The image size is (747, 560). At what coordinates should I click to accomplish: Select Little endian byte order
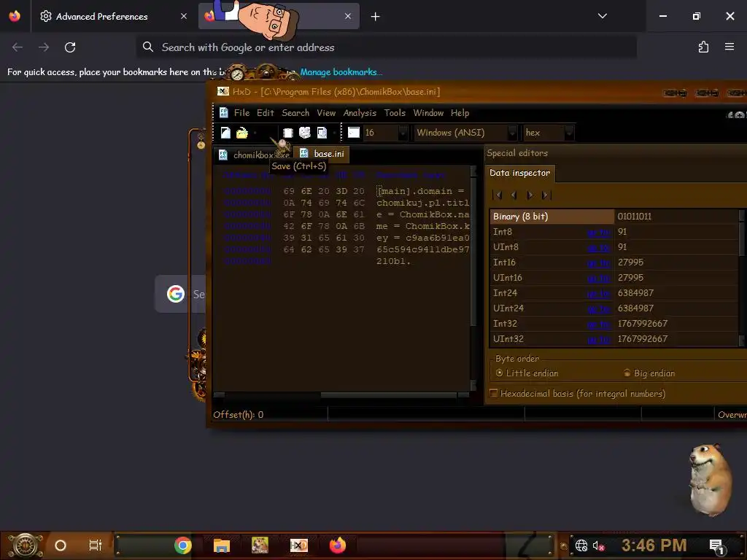(527, 373)
